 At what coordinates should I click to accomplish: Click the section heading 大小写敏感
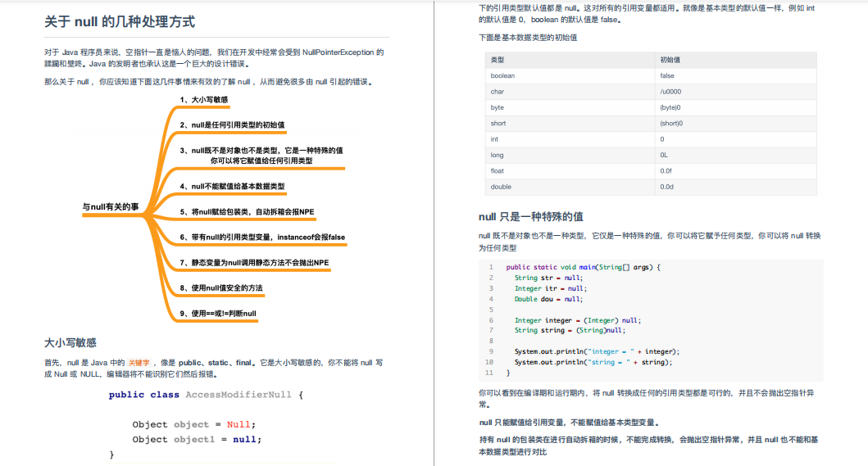point(70,343)
